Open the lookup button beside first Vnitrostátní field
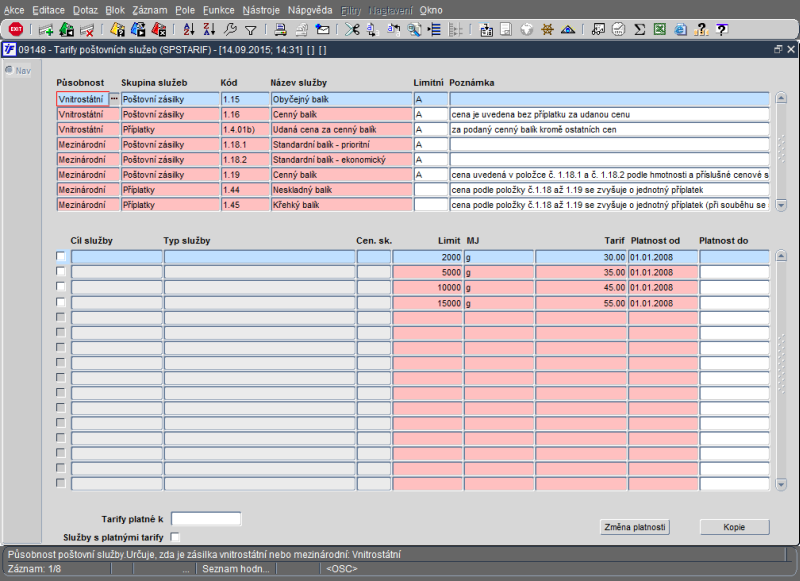The image size is (800, 581). [x=114, y=99]
